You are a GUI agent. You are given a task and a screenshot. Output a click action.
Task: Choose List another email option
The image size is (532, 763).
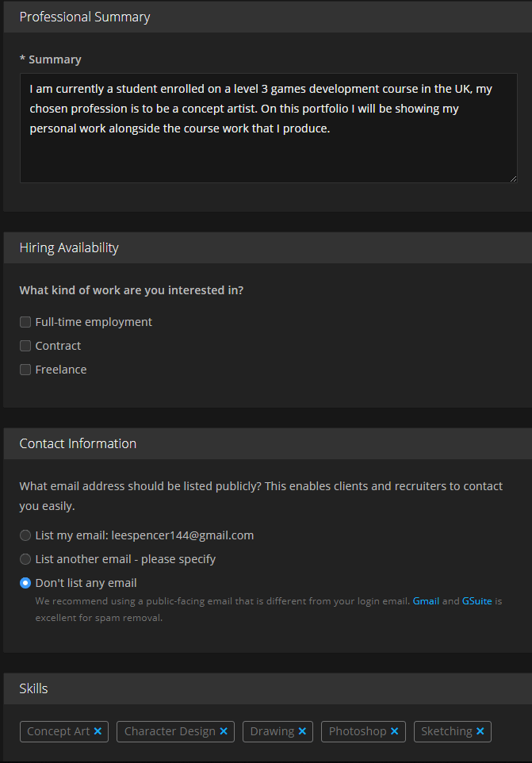click(25, 559)
